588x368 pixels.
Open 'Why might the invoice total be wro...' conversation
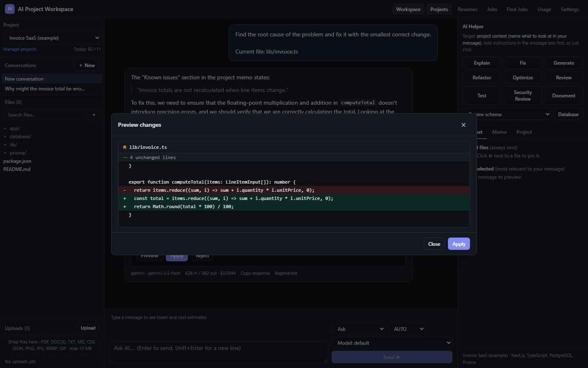pyautogui.click(x=51, y=89)
